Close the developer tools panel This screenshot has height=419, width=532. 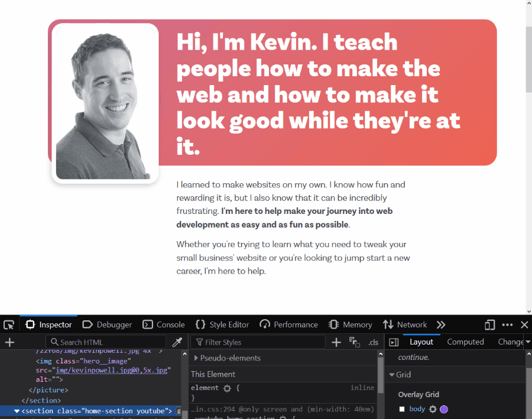524,325
